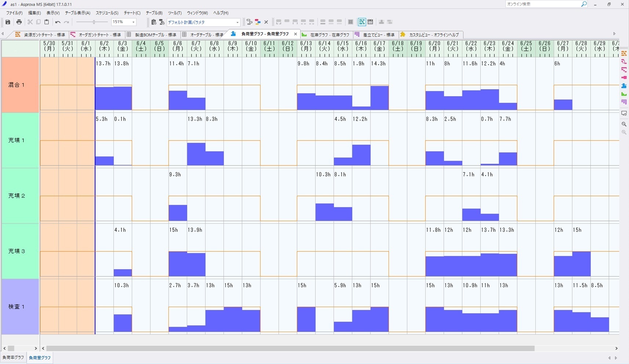Screen dimensions: 629x364
Task: Toggle the highlighted Gantt view button in toolbar
Action: [361, 22]
